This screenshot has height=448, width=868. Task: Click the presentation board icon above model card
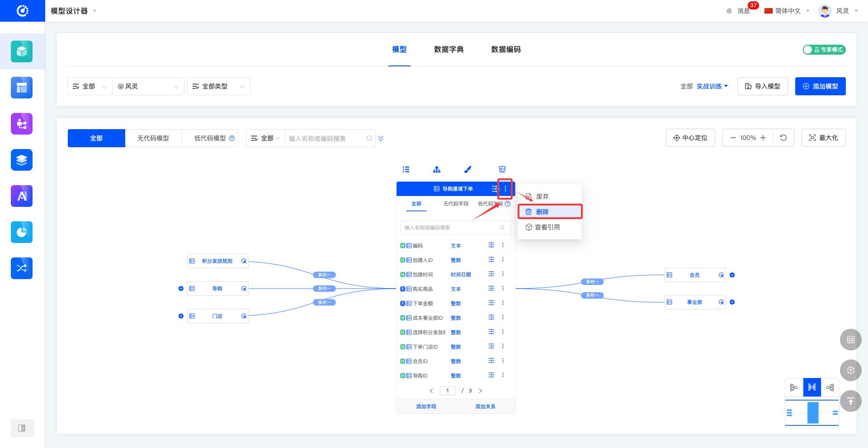pos(502,169)
